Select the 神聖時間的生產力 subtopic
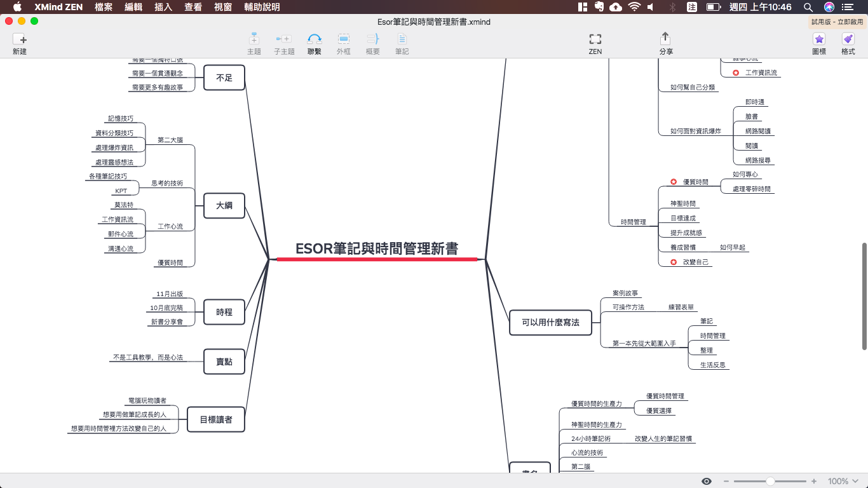 pos(597,424)
